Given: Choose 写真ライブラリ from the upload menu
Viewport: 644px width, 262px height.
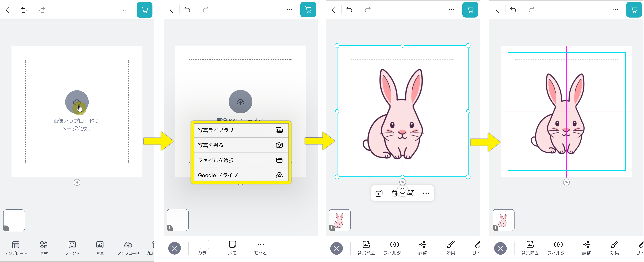Looking at the screenshot, I should tap(241, 130).
